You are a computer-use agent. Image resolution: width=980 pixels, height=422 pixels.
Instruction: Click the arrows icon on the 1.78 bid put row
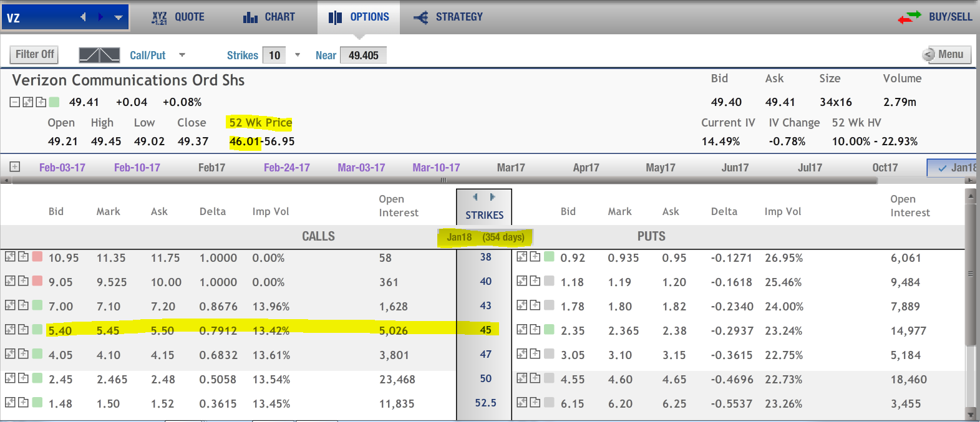[x=522, y=305]
